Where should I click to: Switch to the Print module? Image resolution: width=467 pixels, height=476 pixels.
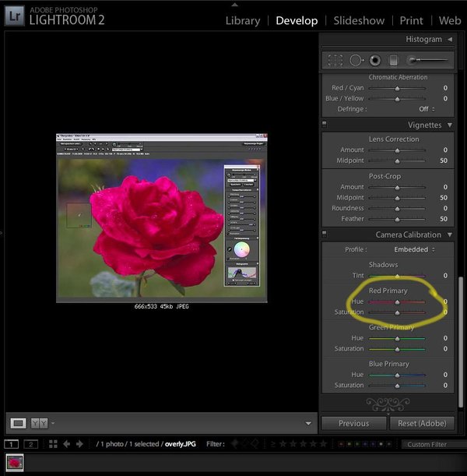tap(411, 20)
